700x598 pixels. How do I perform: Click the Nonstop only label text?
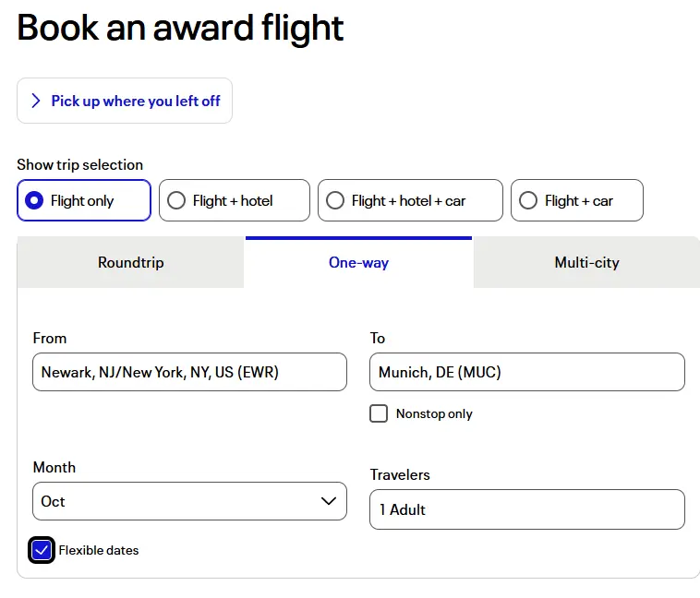(x=434, y=413)
